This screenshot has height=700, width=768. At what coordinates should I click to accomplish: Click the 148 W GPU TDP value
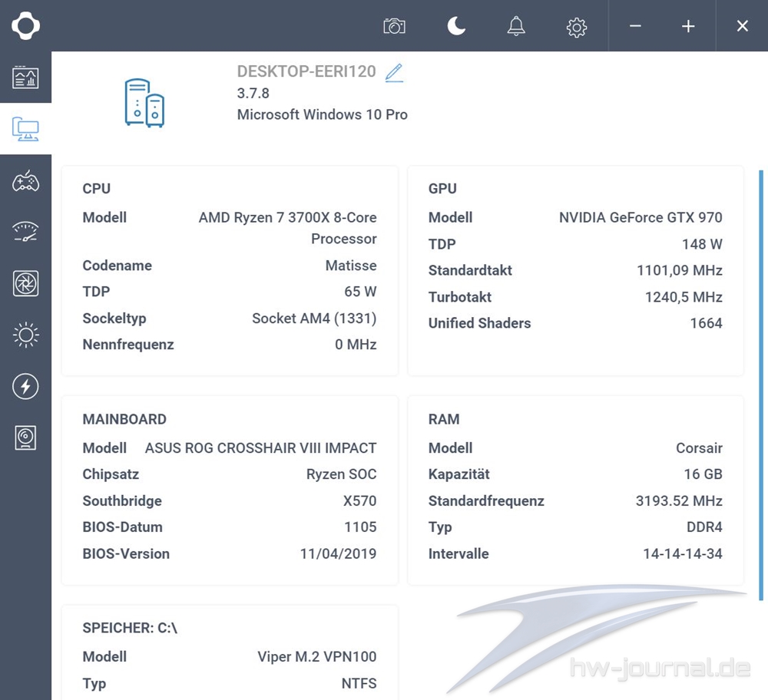[x=703, y=244]
